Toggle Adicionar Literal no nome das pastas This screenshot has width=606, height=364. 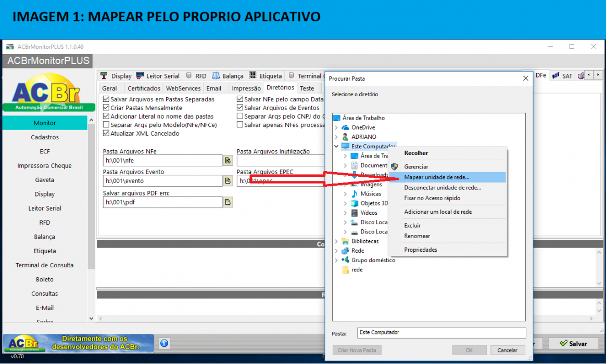click(x=106, y=116)
